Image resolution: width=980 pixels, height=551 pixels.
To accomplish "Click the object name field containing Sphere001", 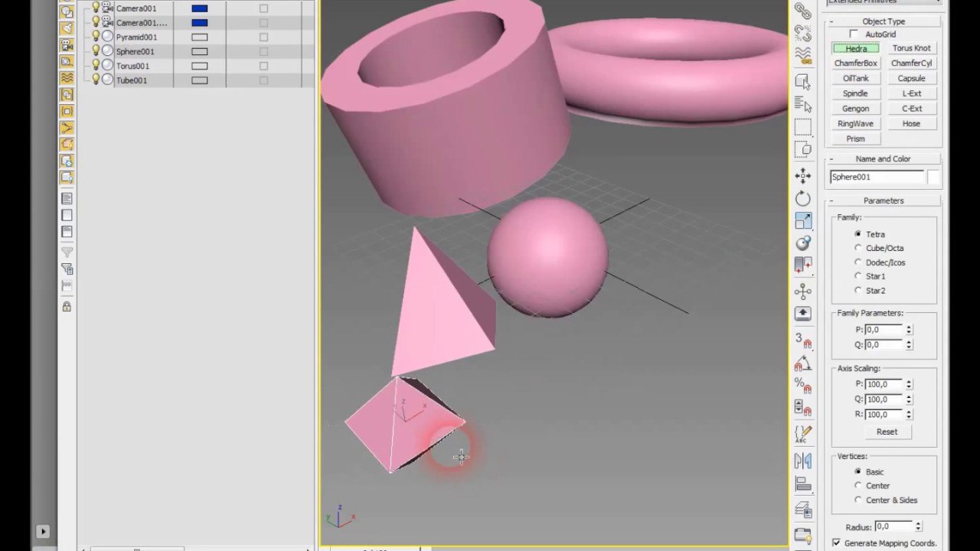I will pos(877,177).
